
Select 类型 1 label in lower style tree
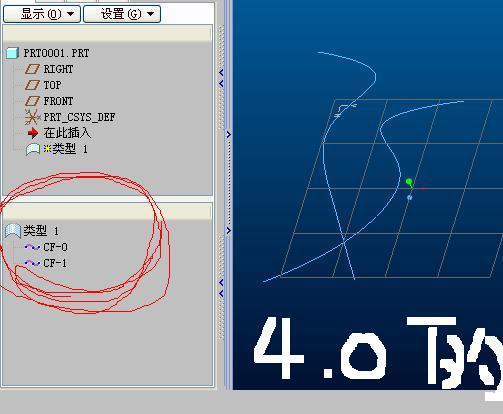tap(41, 230)
